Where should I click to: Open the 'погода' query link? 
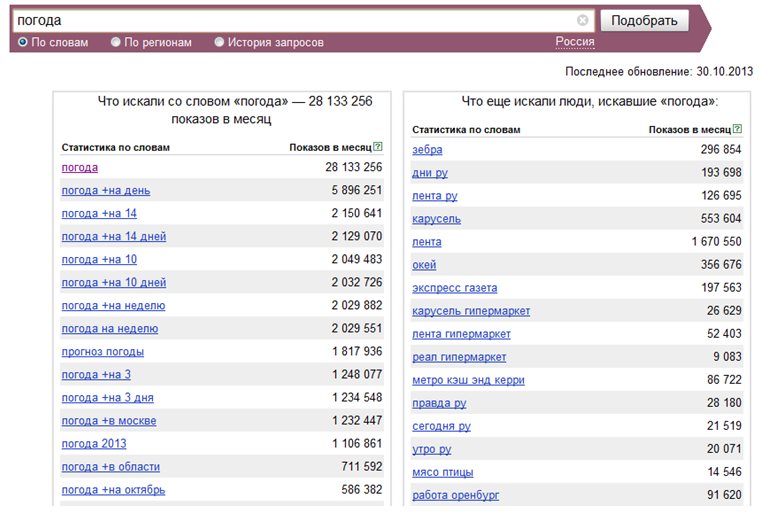click(80, 167)
